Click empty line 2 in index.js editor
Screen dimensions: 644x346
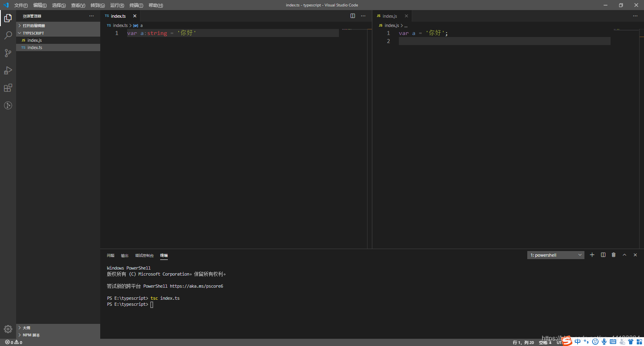point(504,41)
